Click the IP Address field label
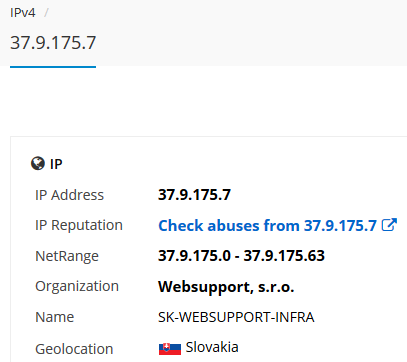The image size is (407, 362). pos(69,195)
